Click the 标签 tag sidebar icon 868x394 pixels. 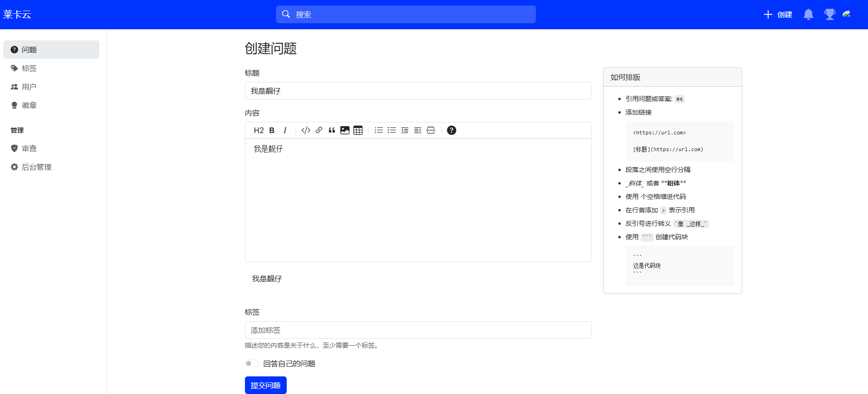14,68
